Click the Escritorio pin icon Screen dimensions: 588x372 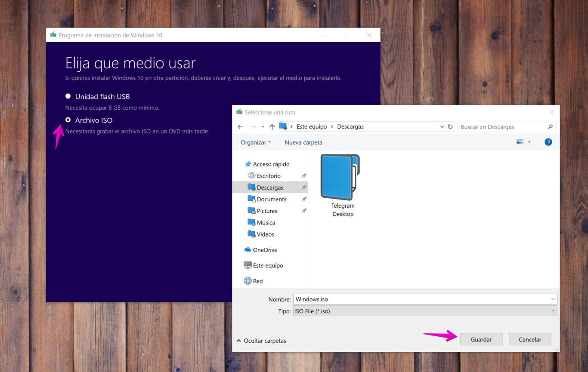pyautogui.click(x=304, y=176)
